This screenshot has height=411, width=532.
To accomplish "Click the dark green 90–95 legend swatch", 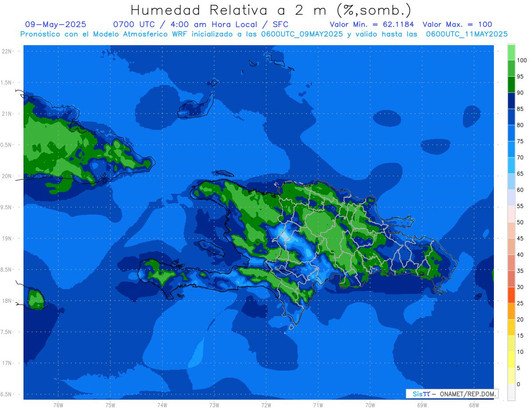I will pyautogui.click(x=511, y=85).
